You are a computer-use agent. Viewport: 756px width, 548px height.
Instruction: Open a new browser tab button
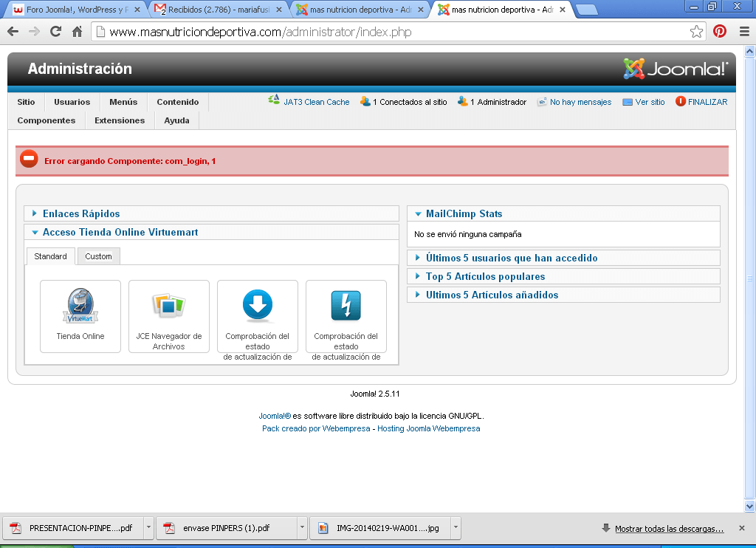(x=587, y=9)
